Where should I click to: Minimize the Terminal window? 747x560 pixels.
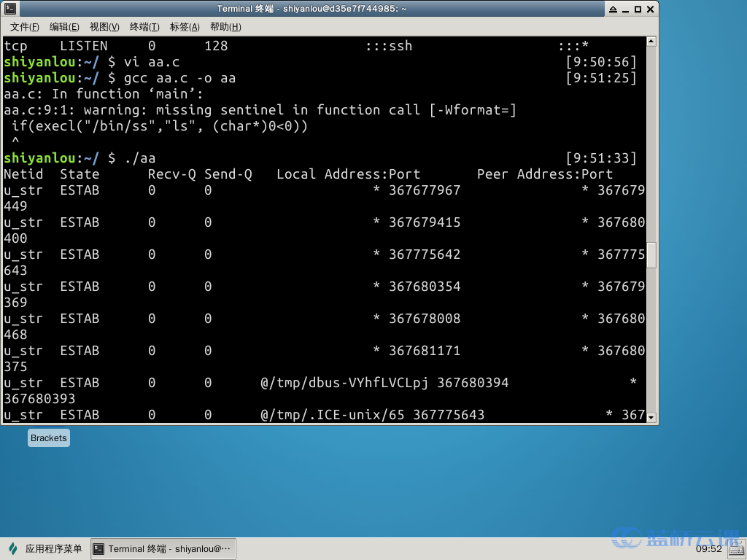pyautogui.click(x=625, y=9)
